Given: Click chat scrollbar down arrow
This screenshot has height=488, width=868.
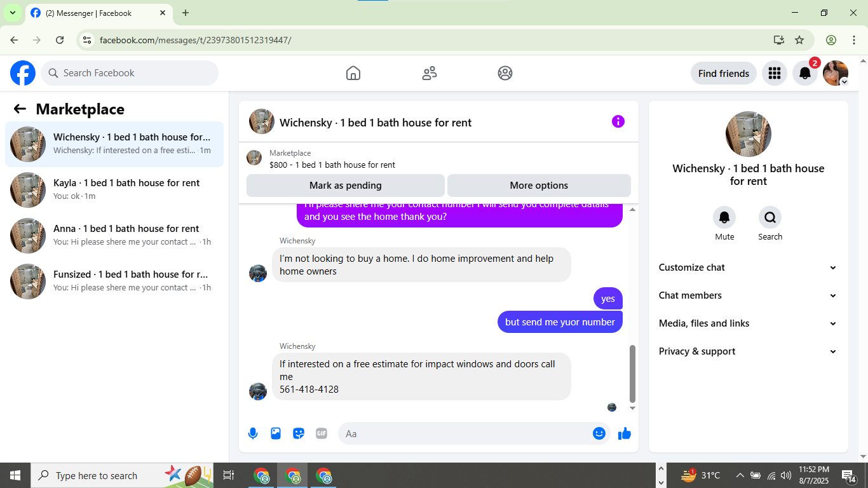Looking at the screenshot, I should (x=632, y=408).
